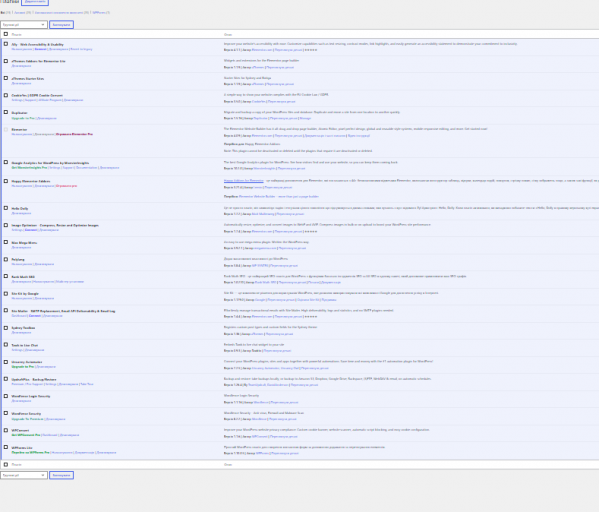Select the UpdraftPlus Backup/Restore checkbox
Screen dimensions: 599x512
tap(6, 379)
